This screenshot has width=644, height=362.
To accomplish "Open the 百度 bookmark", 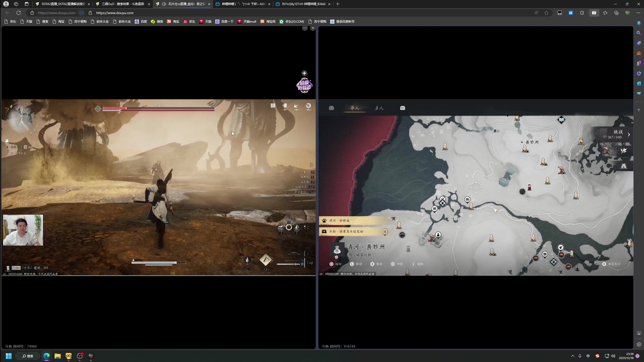I will point(141,22).
